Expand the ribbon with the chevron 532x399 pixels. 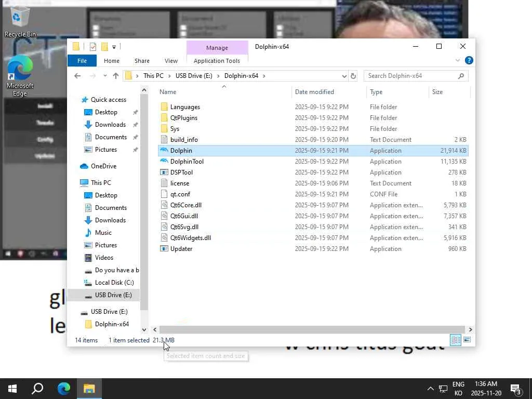(457, 60)
